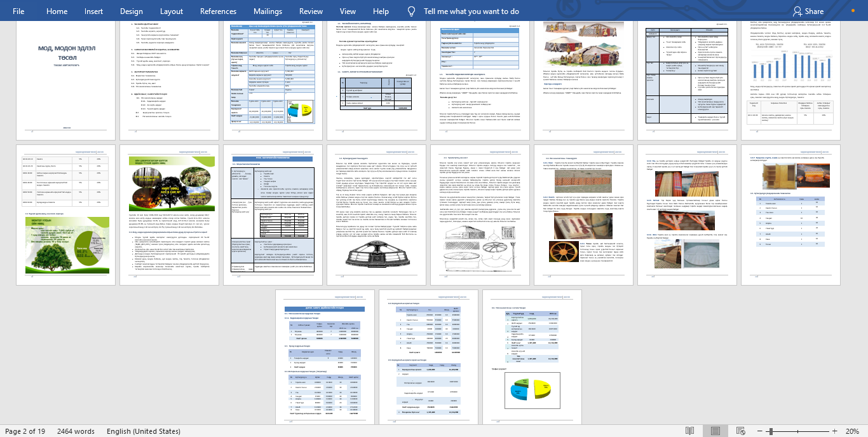This screenshot has width=868, height=437.
Task: Click the Share person icon
Action: 797,11
